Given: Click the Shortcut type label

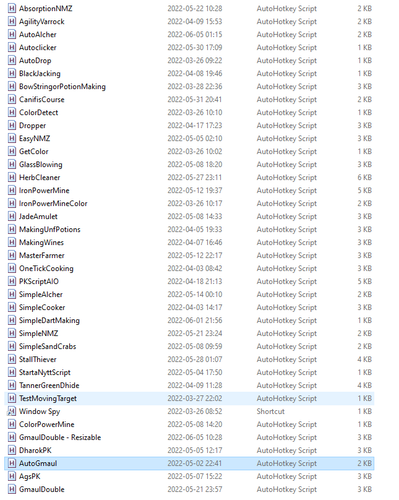Looking at the screenshot, I should tap(270, 411).
